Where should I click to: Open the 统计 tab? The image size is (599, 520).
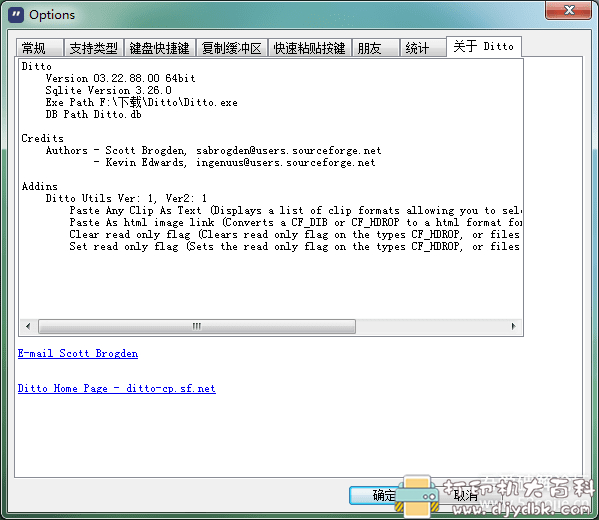423,48
